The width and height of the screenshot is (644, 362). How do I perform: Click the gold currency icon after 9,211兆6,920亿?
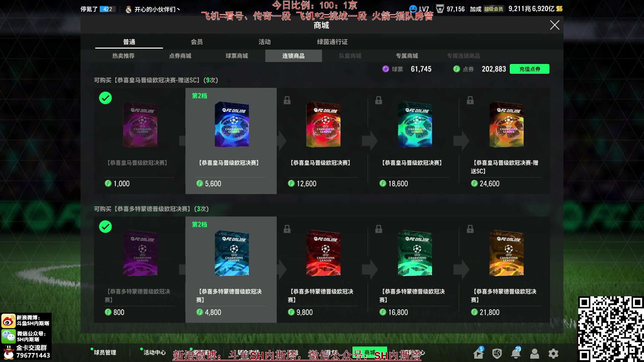pos(559,9)
